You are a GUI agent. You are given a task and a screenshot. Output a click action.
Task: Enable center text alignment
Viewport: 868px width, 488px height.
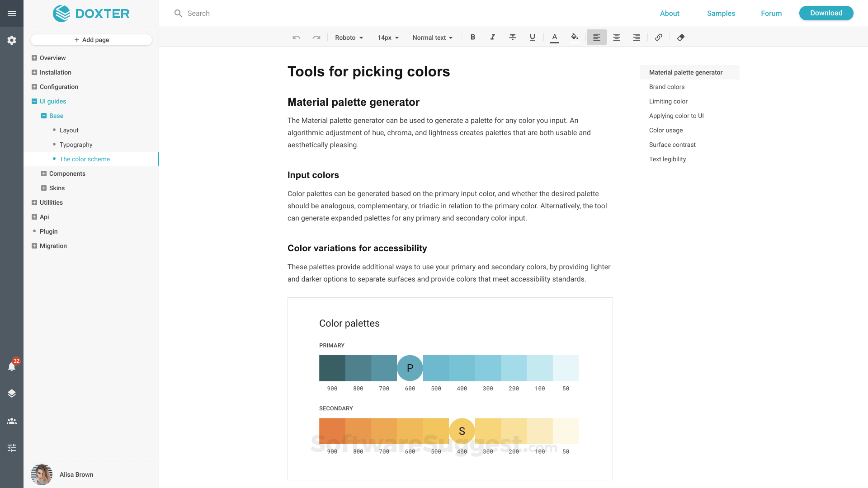[x=616, y=38]
